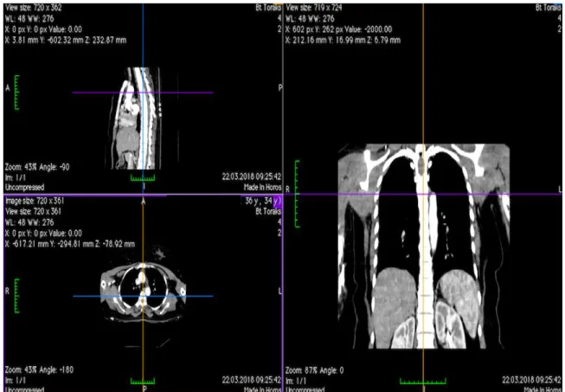This screenshot has width=565, height=392.
Task: Click 'WL: 48 WW: 276' in the coronal pane
Action: pyautogui.click(x=310, y=19)
